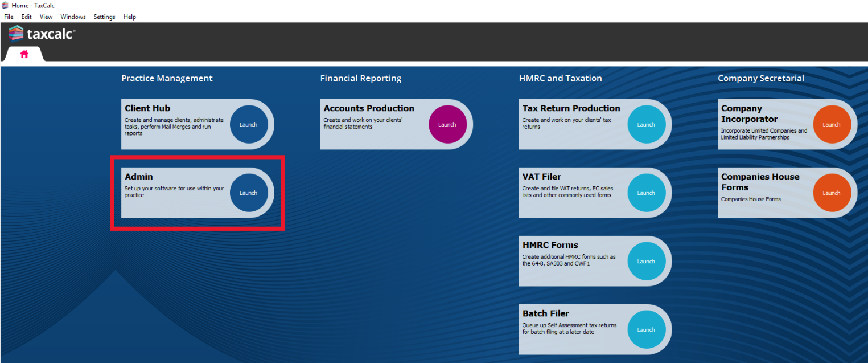Launch the Client Hub module
868x363 pixels.
tap(248, 125)
